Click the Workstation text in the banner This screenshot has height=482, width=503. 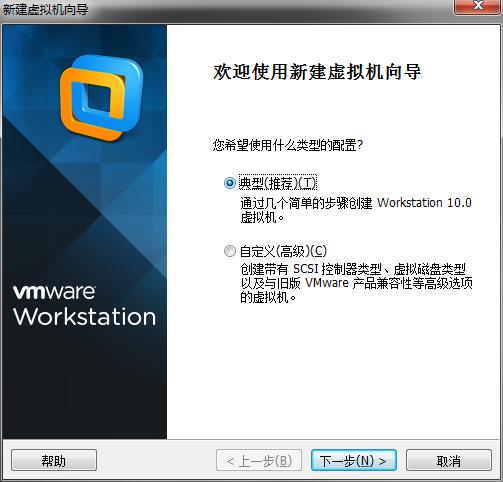coord(85,317)
